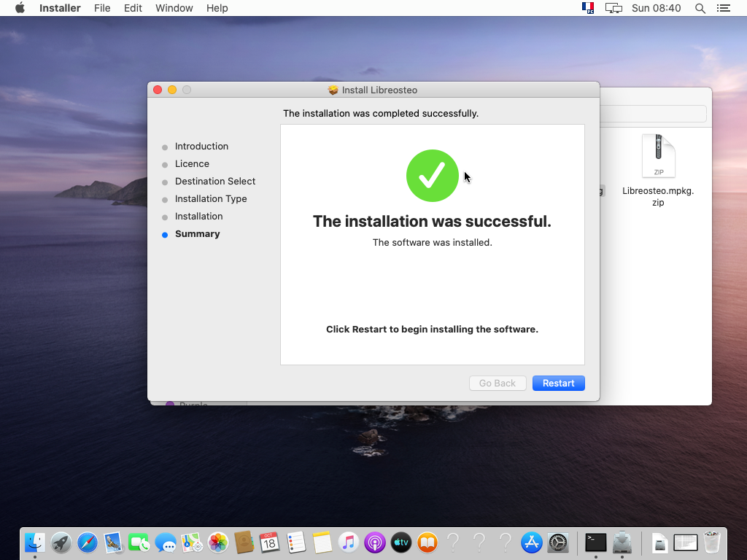Open Photos from the Dock
747x560 pixels.
[217, 542]
